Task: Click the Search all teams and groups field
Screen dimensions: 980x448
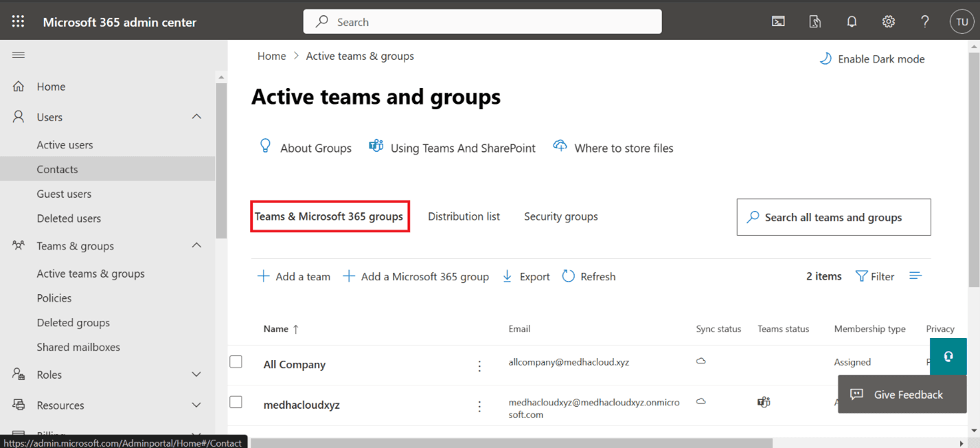Action: tap(833, 217)
